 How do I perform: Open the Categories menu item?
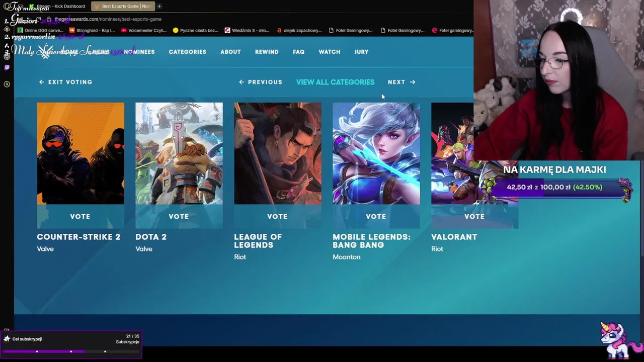(x=187, y=52)
